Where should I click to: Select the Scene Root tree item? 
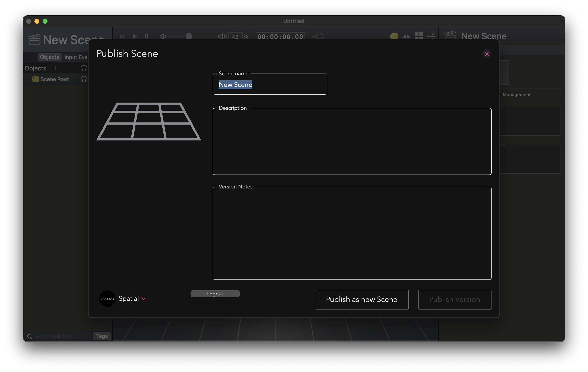pyautogui.click(x=55, y=79)
